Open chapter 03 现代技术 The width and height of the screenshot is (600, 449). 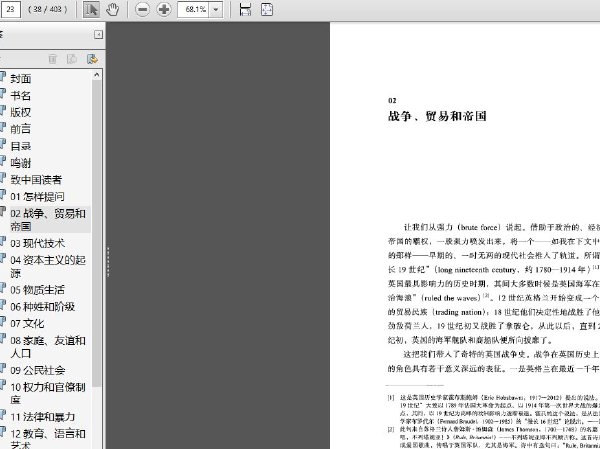click(x=38, y=243)
